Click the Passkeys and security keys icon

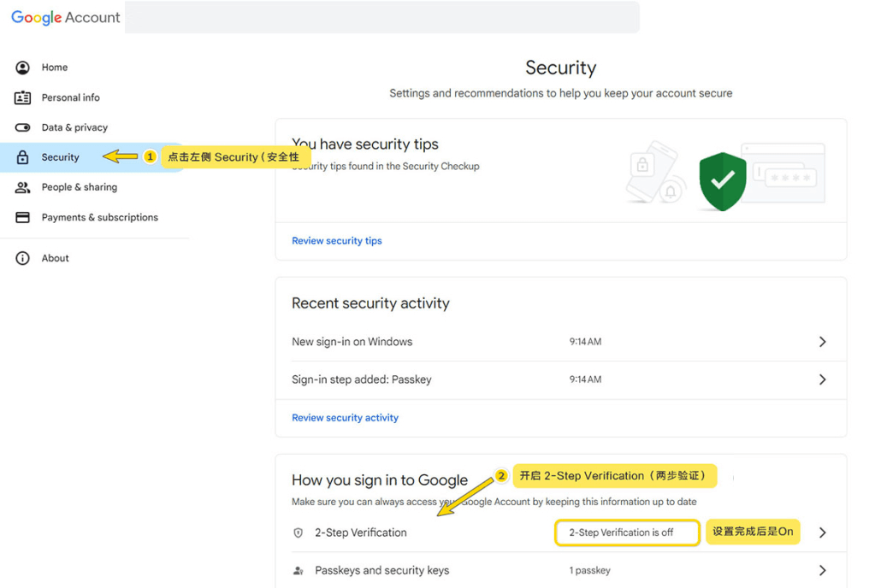tap(299, 571)
